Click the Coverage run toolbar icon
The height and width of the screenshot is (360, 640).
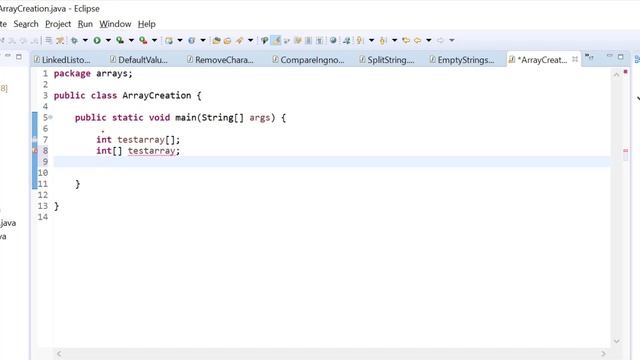coord(120,40)
